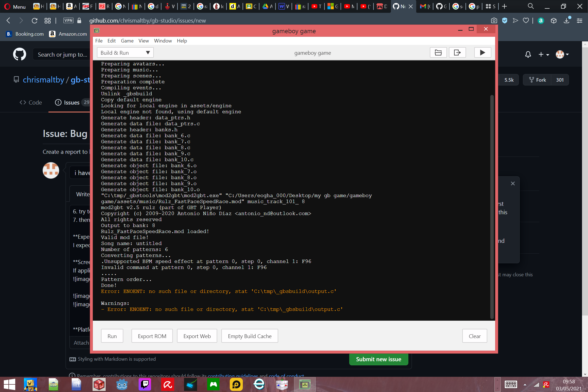Open the Windows Start menu
The image size is (588, 392).
pos(9,384)
